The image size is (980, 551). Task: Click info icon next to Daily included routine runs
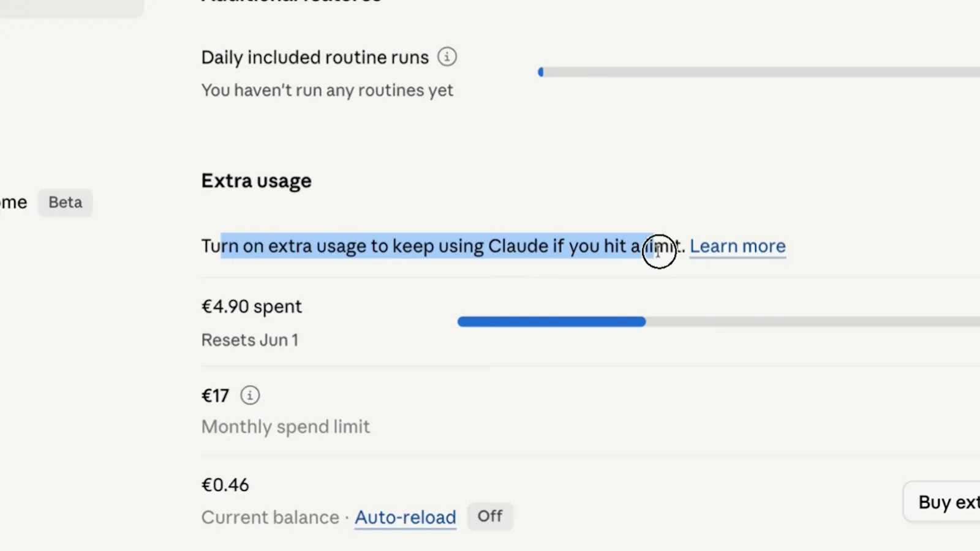447,57
